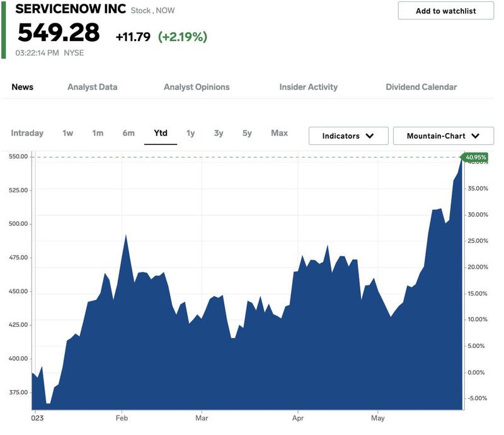Click the 15.00% axis label

click(478, 293)
